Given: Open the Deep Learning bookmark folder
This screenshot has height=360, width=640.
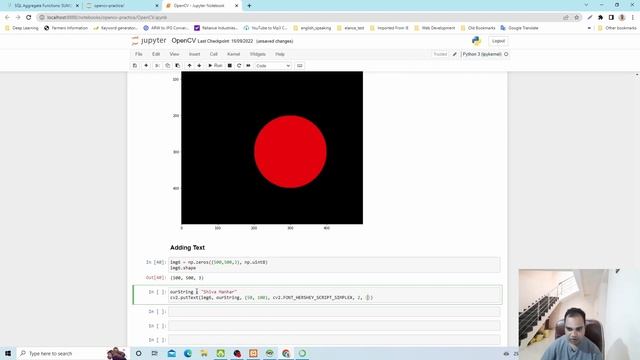Looking at the screenshot, I should pyautogui.click(x=22, y=28).
